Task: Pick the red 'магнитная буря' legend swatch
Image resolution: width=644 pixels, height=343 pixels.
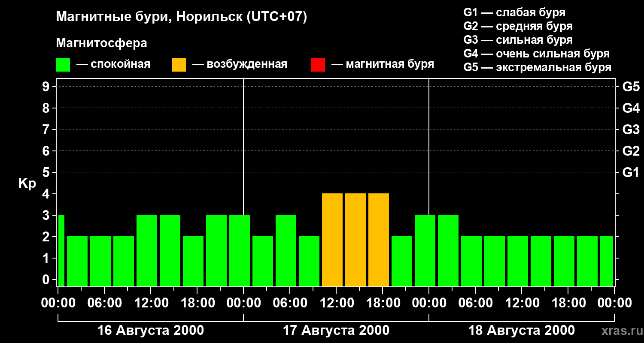Action: (x=318, y=65)
